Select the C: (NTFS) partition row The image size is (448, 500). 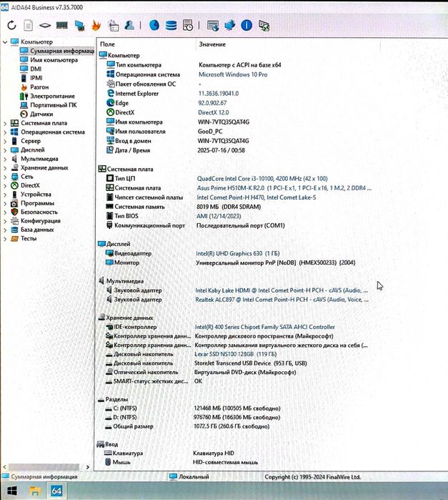coord(193,408)
